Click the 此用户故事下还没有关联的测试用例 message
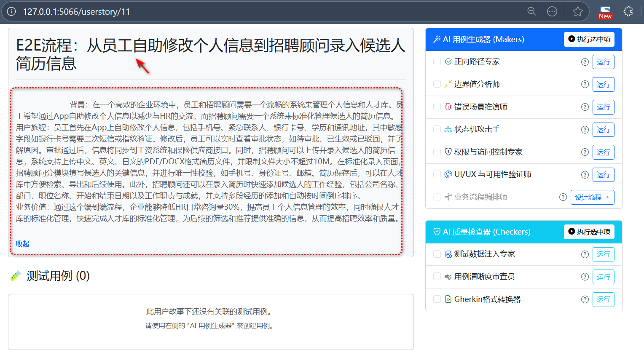The image size is (644, 355). click(210, 312)
